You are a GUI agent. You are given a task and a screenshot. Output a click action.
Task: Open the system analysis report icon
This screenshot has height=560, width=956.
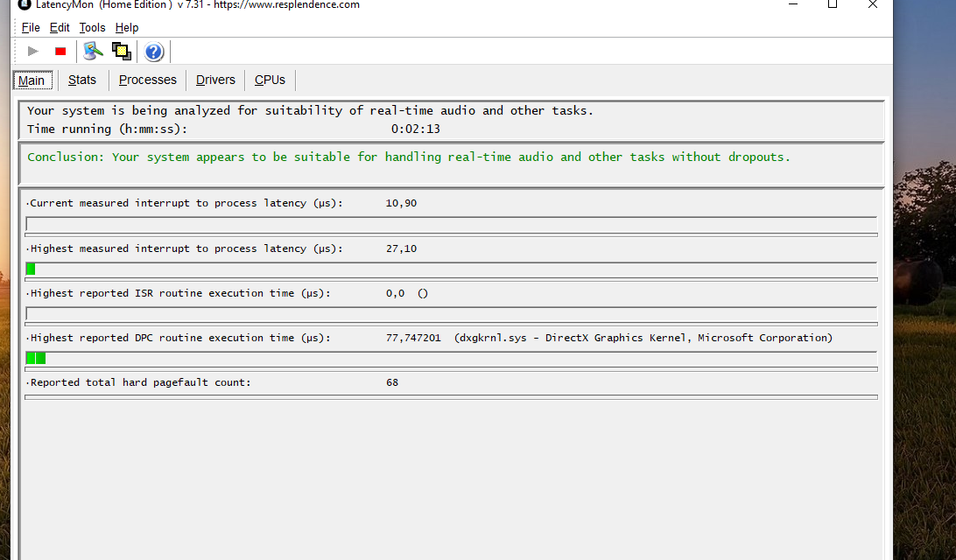pos(93,51)
